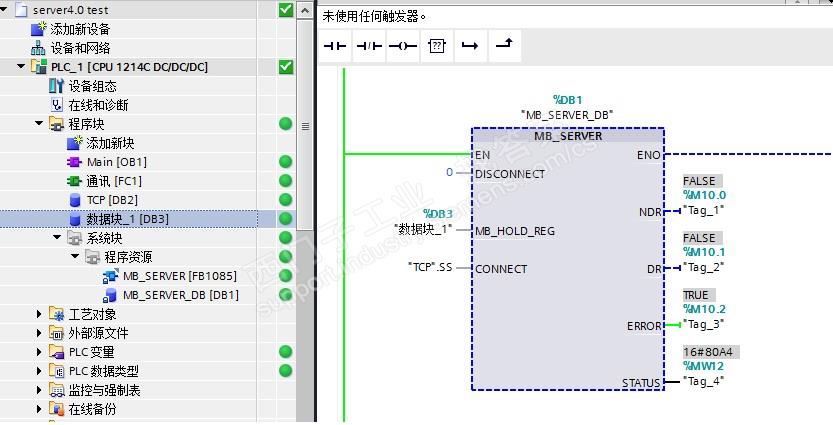Click the project tree scrollbar thumb
This screenshot has height=425, width=833.
click(x=305, y=126)
